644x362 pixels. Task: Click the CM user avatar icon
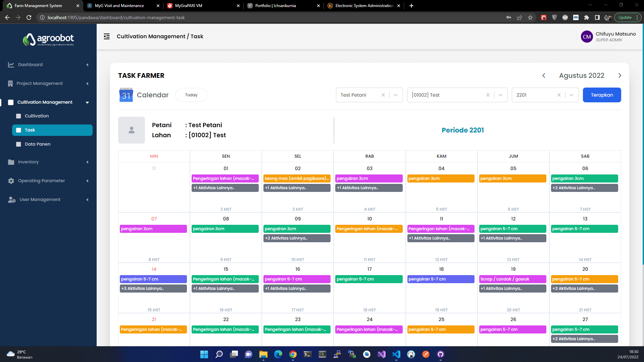[x=587, y=37]
